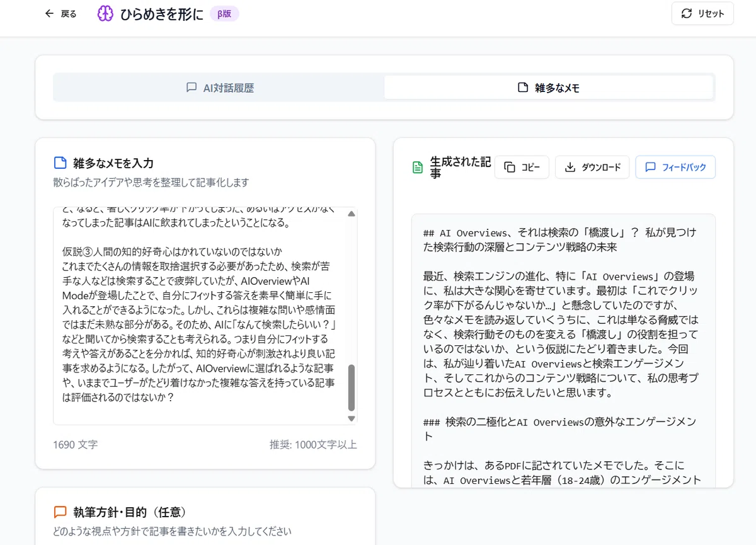Click the green document icon beside 生成された記事
Viewport: 756px width, 545px height.
(x=417, y=167)
